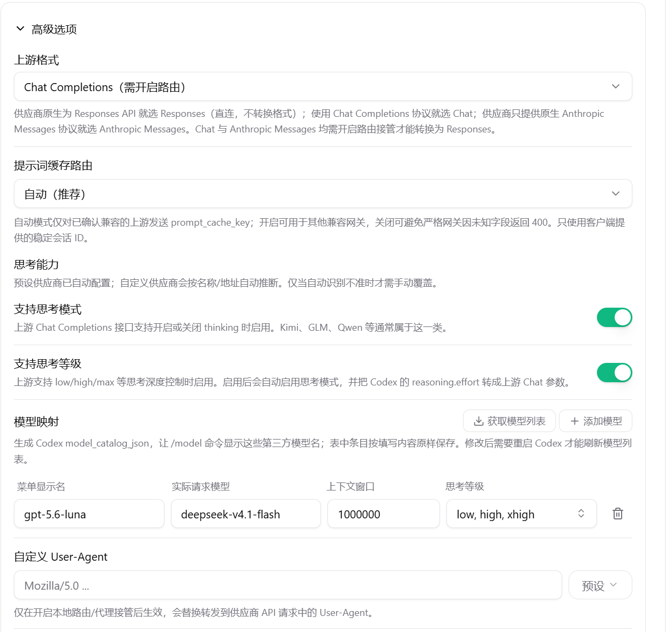Open the 上游格式 Chat Completions dropdown
672x632 pixels.
(x=323, y=86)
